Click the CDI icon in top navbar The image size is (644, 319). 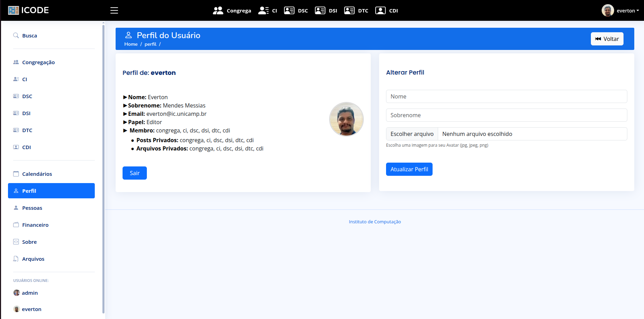pyautogui.click(x=380, y=10)
